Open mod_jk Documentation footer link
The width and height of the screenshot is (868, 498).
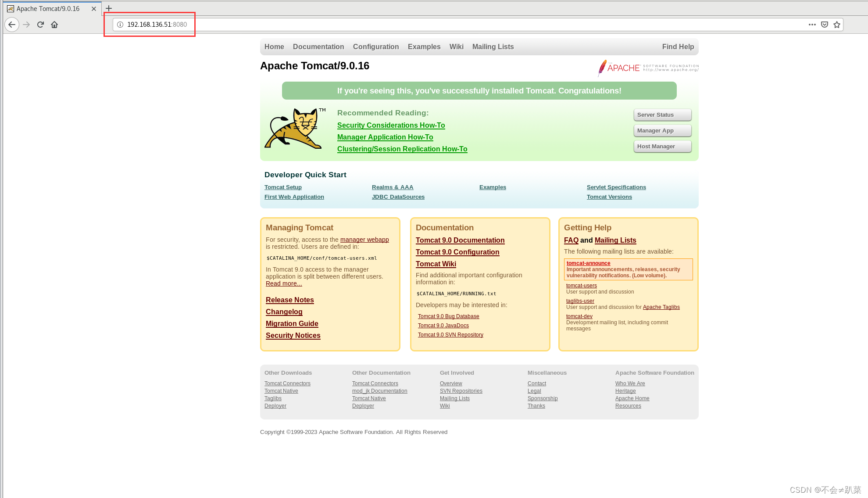click(380, 391)
